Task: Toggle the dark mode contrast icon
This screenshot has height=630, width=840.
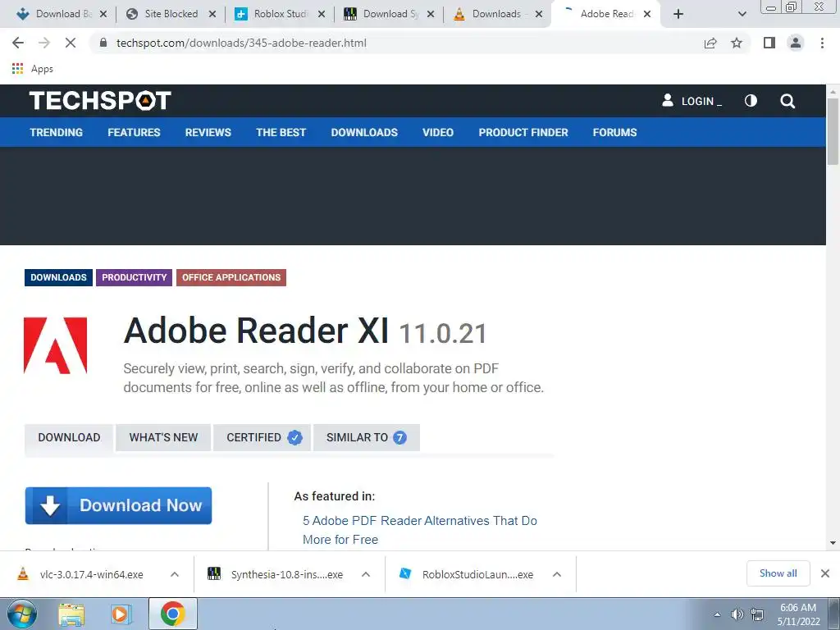Action: coord(751,101)
